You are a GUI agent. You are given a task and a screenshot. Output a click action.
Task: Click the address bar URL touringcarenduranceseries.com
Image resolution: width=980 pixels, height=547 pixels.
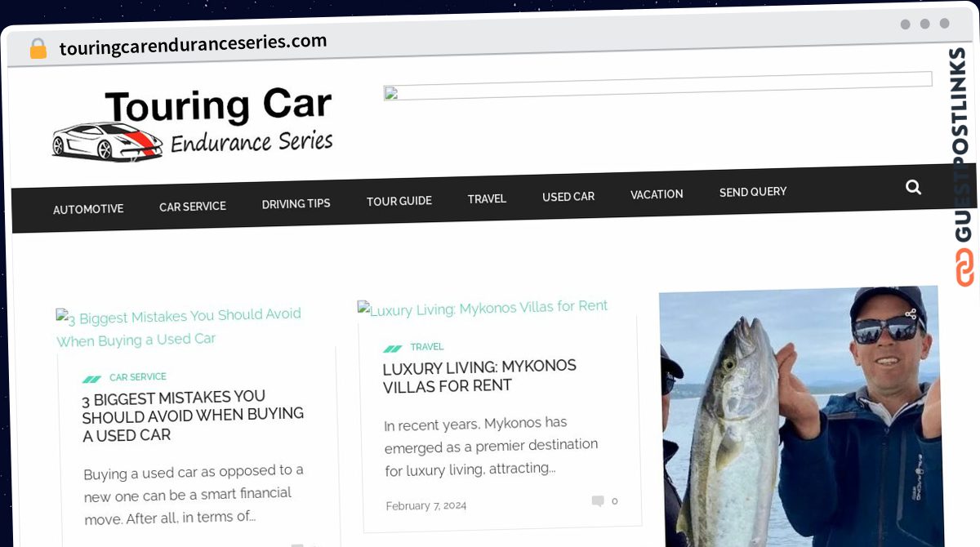(193, 45)
